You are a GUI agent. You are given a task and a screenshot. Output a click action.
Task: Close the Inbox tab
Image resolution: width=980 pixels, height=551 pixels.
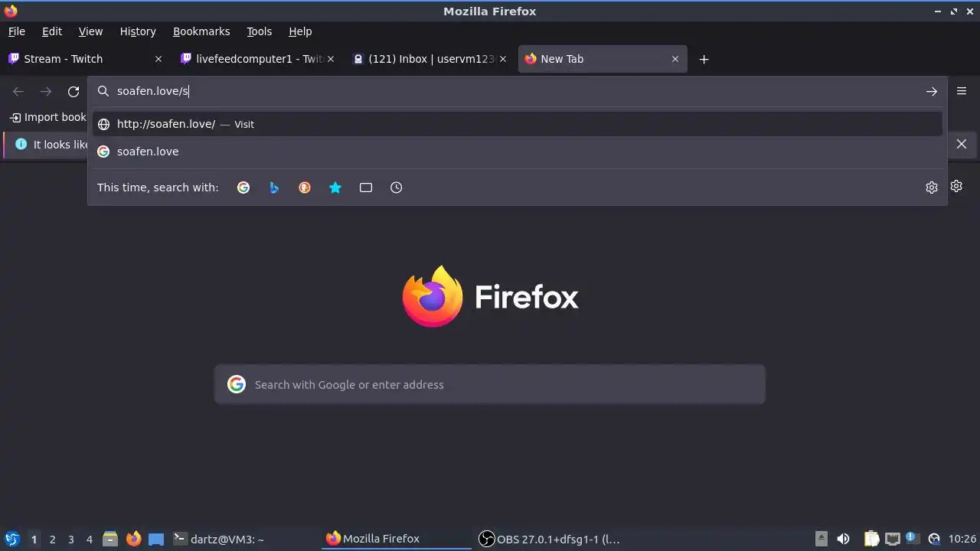click(x=503, y=59)
